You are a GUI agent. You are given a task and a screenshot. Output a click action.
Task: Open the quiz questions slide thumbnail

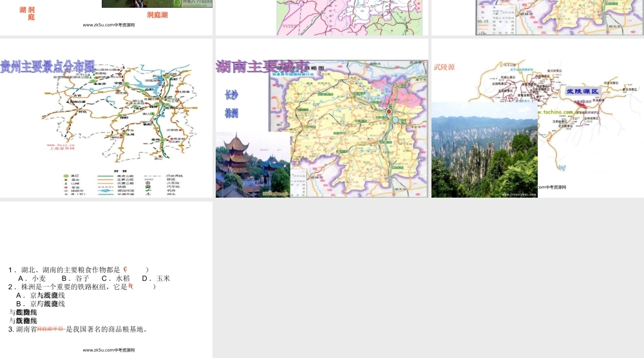[106, 279]
